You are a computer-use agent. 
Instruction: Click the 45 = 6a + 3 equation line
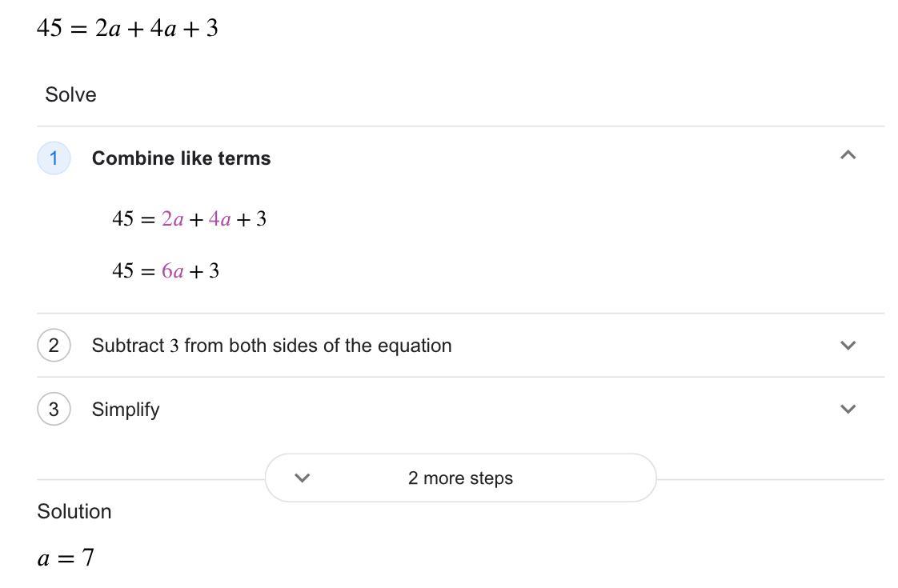coord(166,271)
